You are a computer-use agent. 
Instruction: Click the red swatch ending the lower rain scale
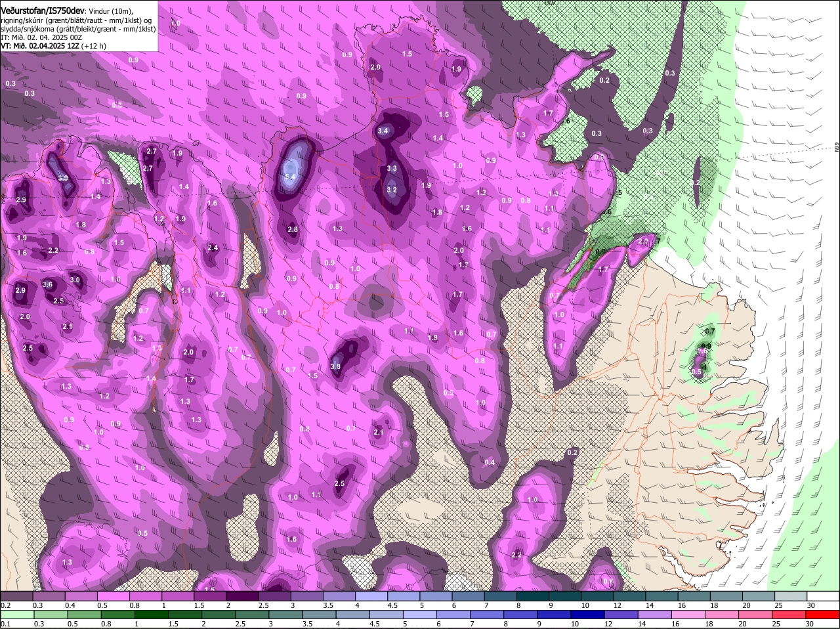[823, 615]
